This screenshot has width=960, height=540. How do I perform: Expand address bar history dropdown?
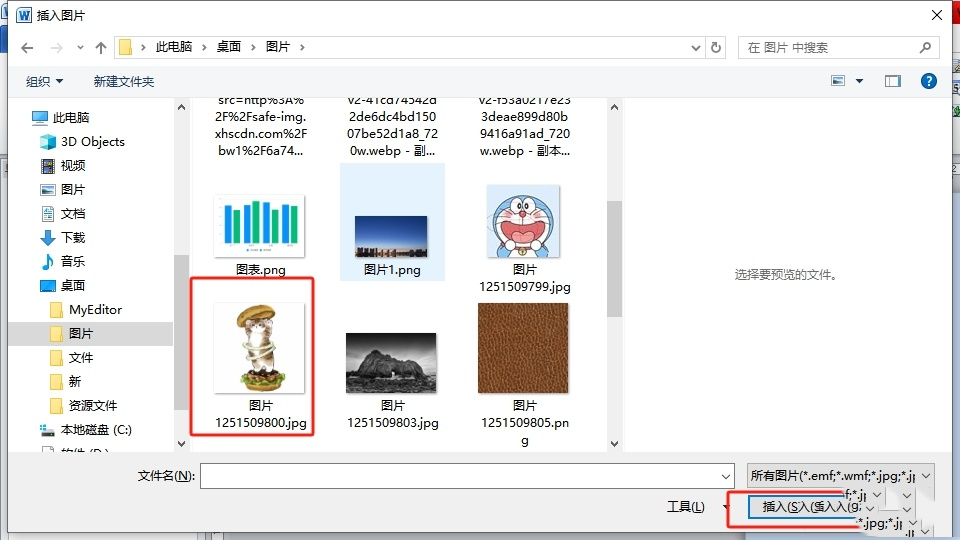(x=696, y=48)
